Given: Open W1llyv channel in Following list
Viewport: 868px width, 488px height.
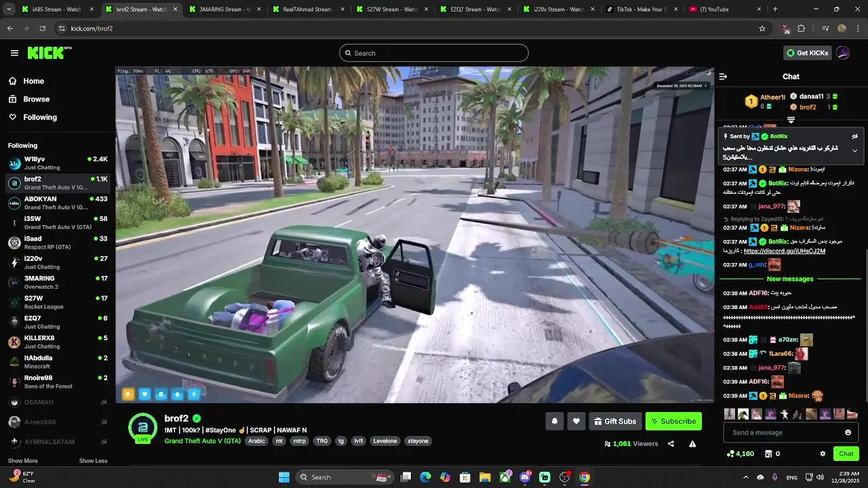Looking at the screenshot, I should pos(58,163).
